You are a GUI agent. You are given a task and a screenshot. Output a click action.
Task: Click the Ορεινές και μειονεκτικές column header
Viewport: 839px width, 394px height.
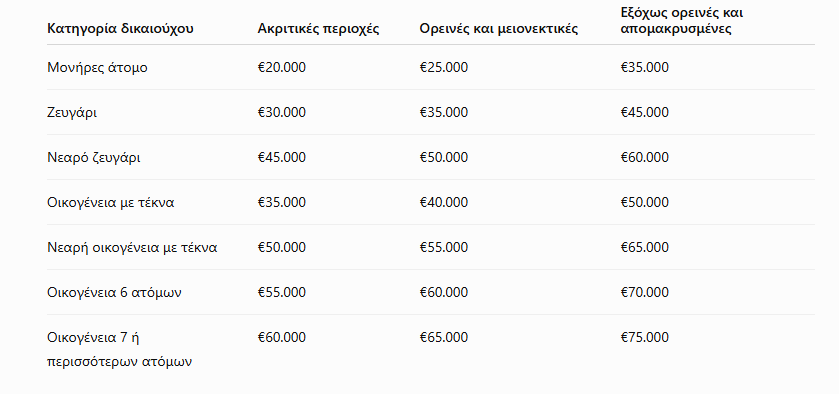pyautogui.click(x=499, y=29)
